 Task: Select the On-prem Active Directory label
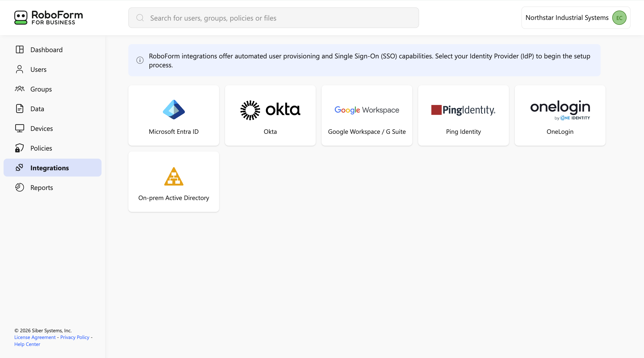174,198
